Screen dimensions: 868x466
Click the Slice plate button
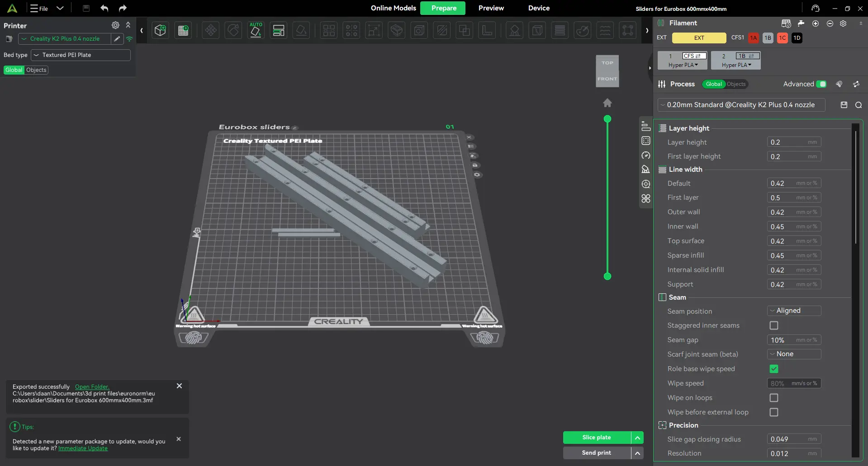(597, 438)
